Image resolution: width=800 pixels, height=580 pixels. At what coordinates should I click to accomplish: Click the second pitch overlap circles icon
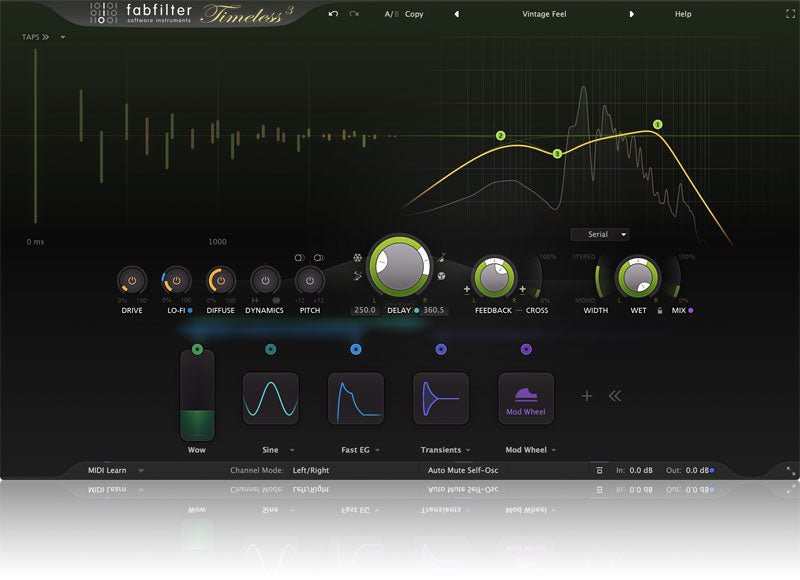(x=319, y=258)
